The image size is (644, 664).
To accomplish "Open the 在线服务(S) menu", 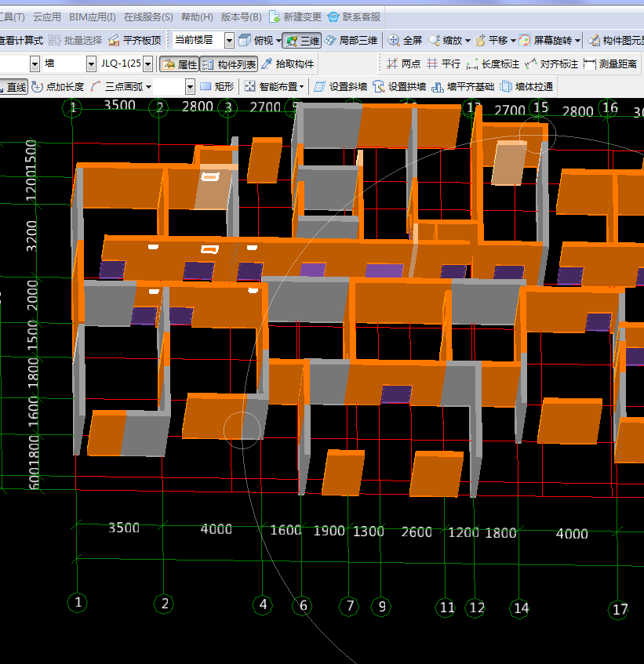I will (x=148, y=17).
